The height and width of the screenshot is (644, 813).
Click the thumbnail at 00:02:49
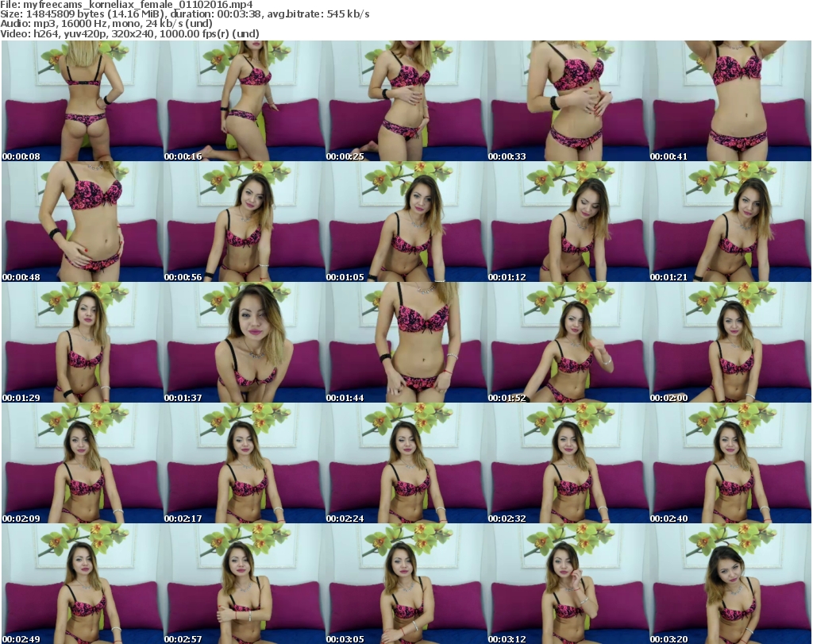pos(83,584)
